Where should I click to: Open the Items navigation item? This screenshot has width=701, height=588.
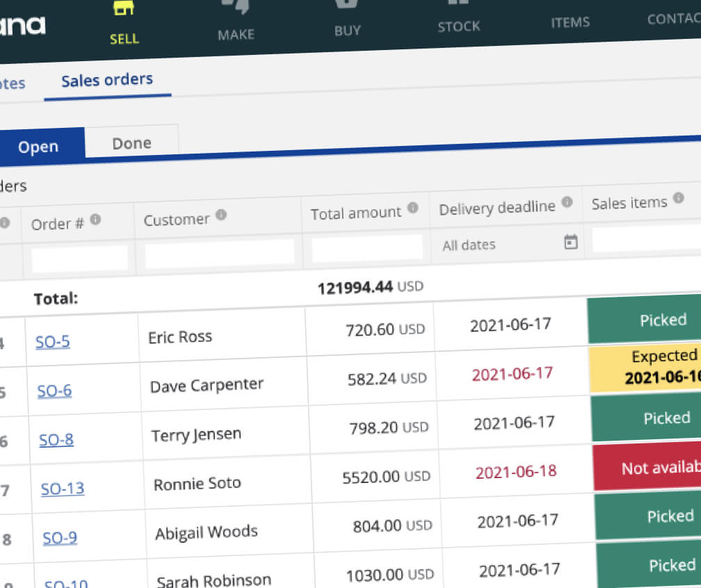(570, 22)
